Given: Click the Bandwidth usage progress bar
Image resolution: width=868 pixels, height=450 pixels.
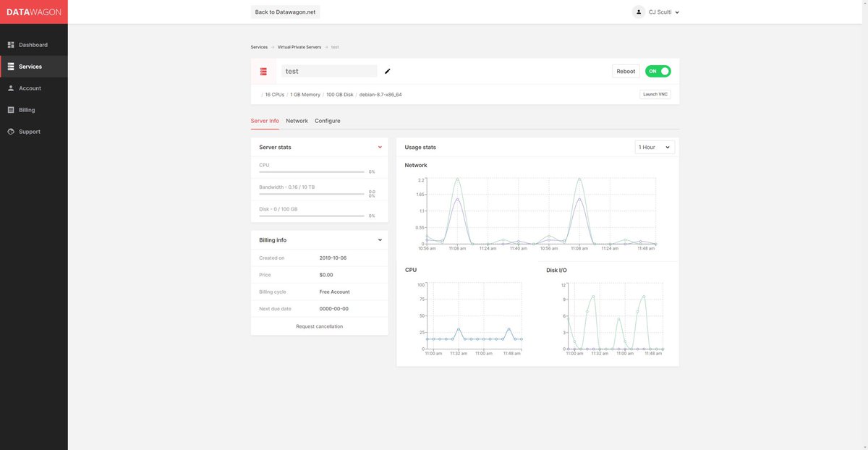Looking at the screenshot, I should (312, 194).
